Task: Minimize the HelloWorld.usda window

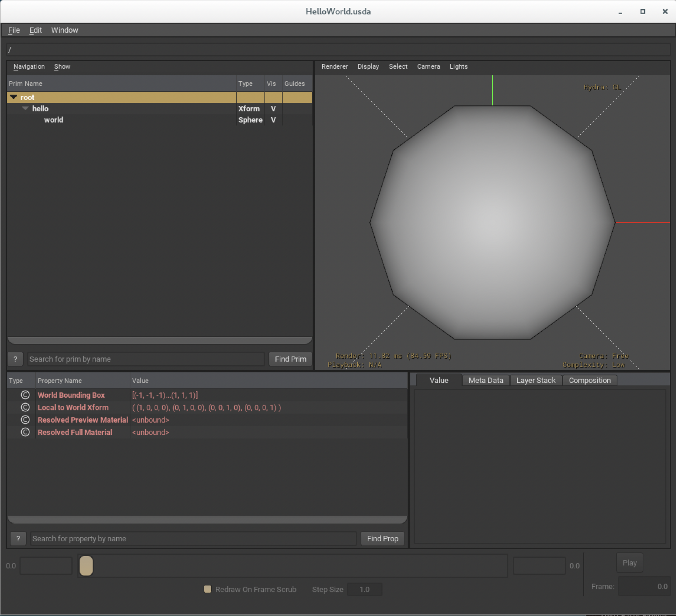Action: [620, 12]
